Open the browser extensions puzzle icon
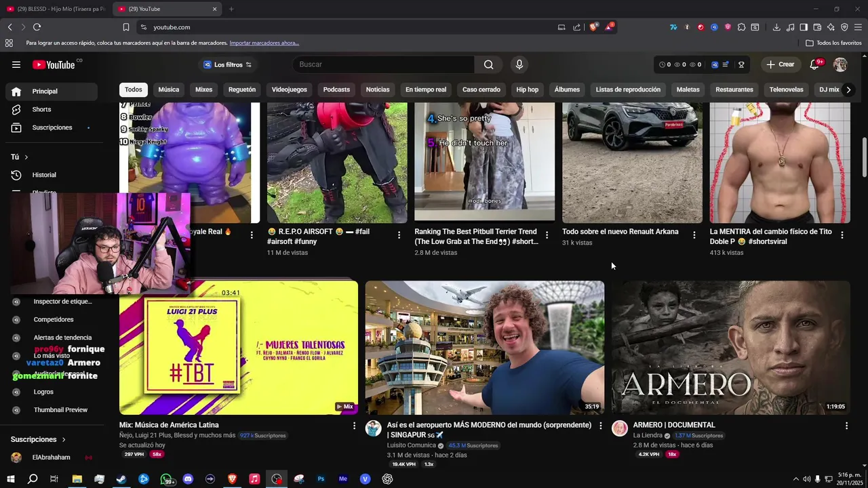 pos(741,27)
